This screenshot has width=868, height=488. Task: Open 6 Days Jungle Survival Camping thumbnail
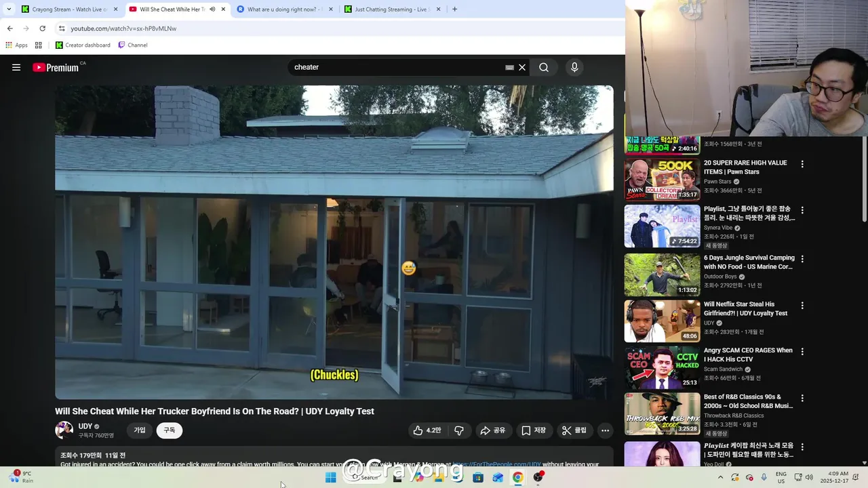pyautogui.click(x=662, y=274)
